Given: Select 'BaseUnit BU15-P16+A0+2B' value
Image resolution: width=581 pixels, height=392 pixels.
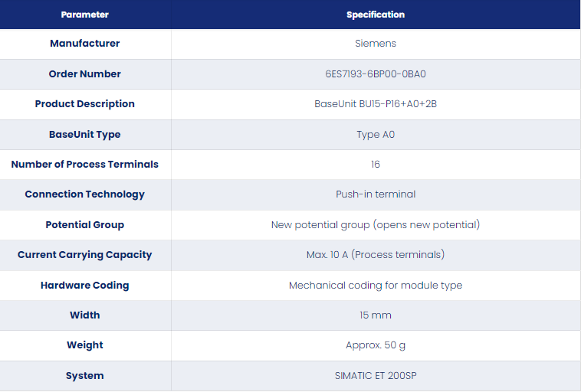Looking at the screenshot, I should 376,103.
